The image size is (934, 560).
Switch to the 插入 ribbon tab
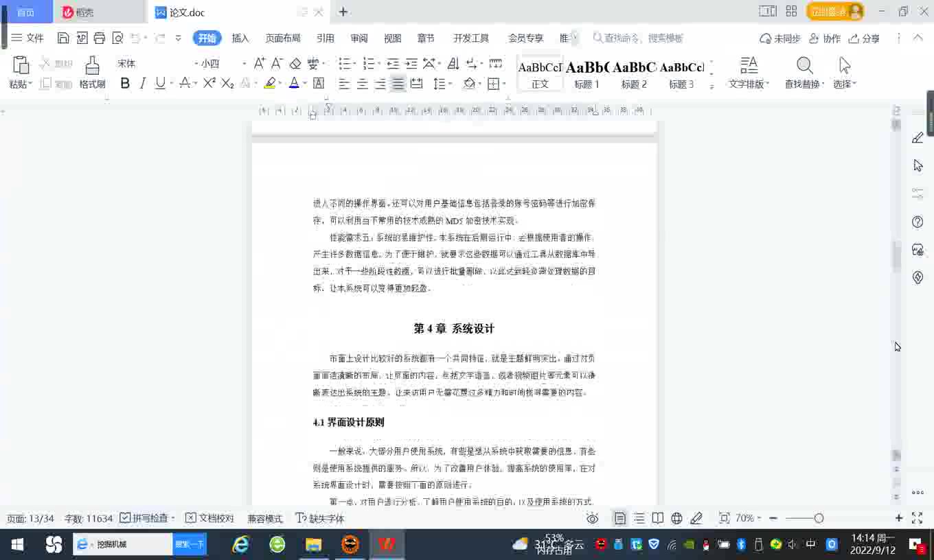[240, 38]
